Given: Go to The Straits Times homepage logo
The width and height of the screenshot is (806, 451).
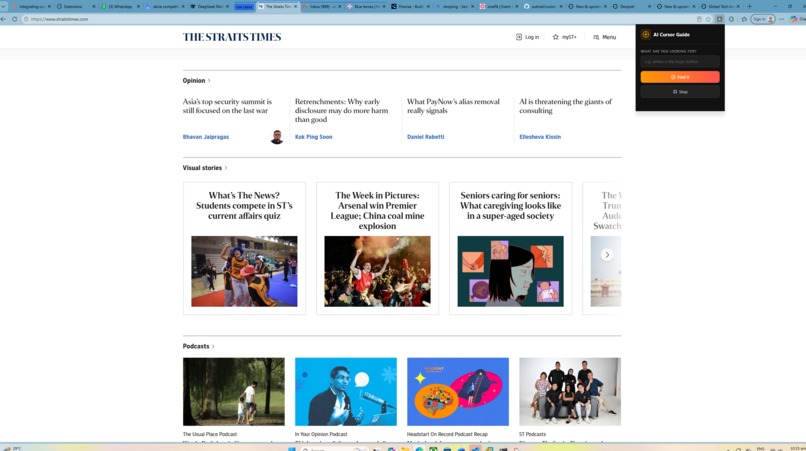Looking at the screenshot, I should pos(232,37).
